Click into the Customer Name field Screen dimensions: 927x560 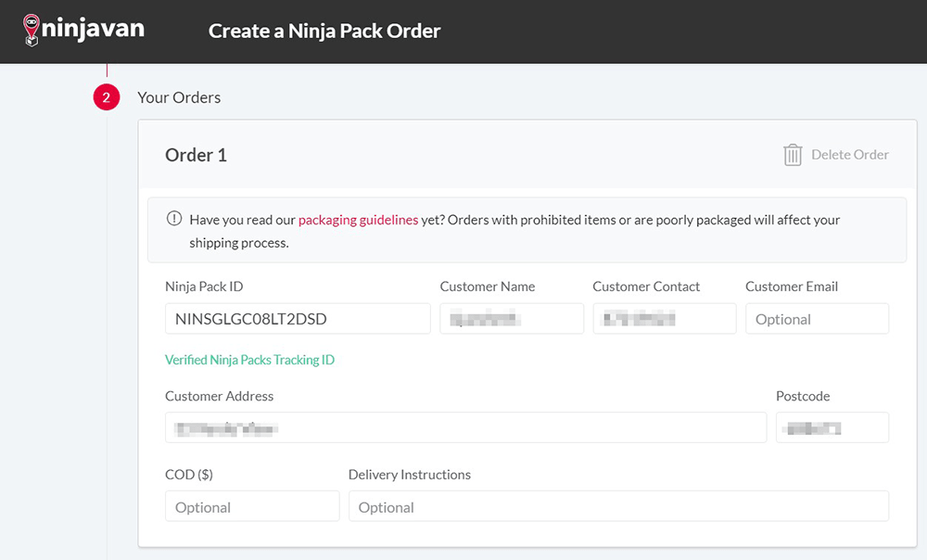click(511, 319)
